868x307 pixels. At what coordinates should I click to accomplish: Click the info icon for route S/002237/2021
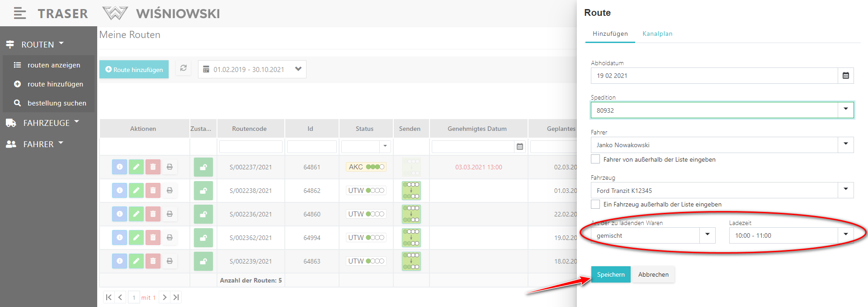119,167
